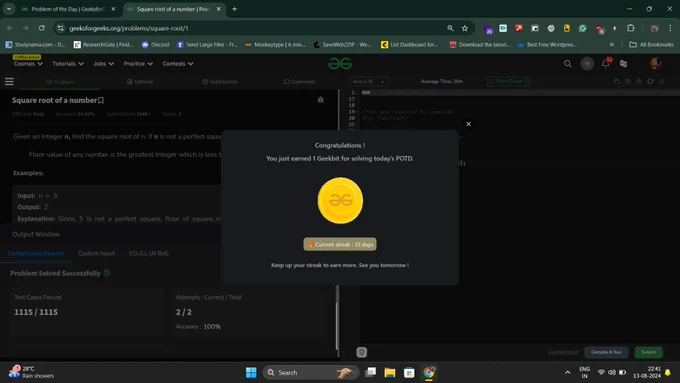Click the green Submit button
Image resolution: width=680 pixels, height=383 pixels.
click(x=649, y=352)
